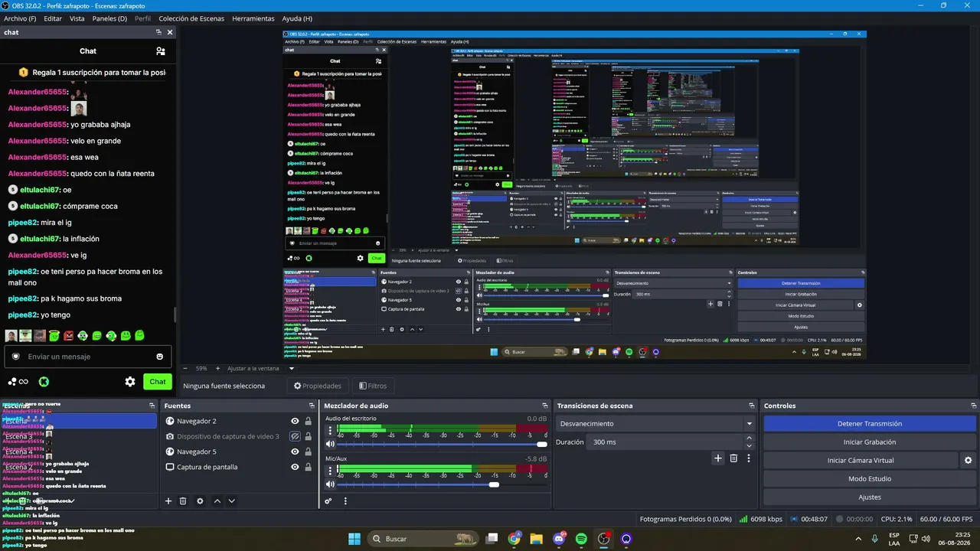The height and width of the screenshot is (551, 980).
Task: Remove scene transition with trash icon
Action: 733,458
